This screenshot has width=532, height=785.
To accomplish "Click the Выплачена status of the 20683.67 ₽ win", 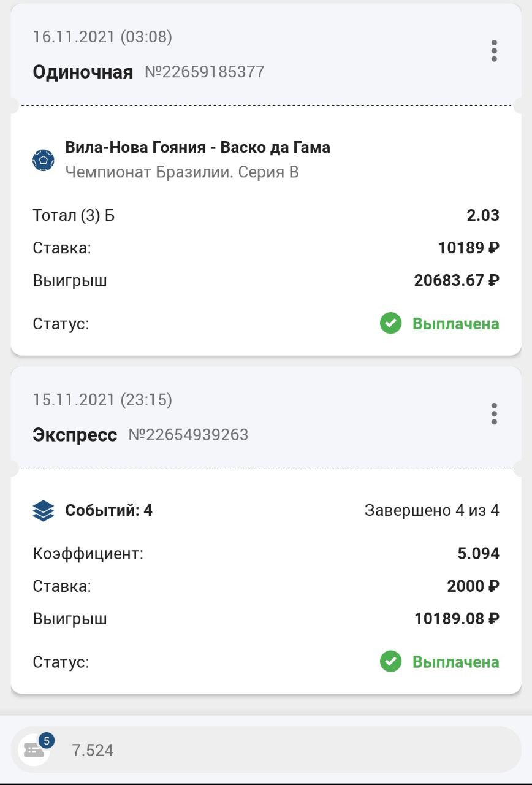I will (x=455, y=324).
